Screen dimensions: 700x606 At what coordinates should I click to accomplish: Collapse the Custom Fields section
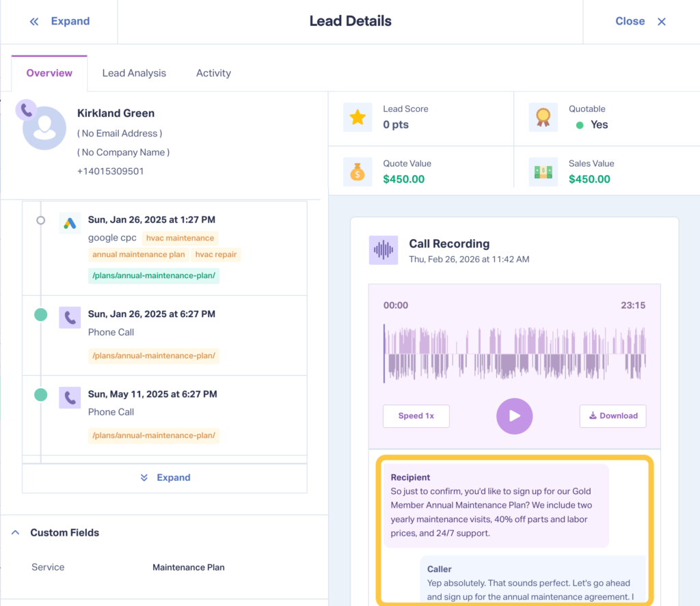(15, 532)
